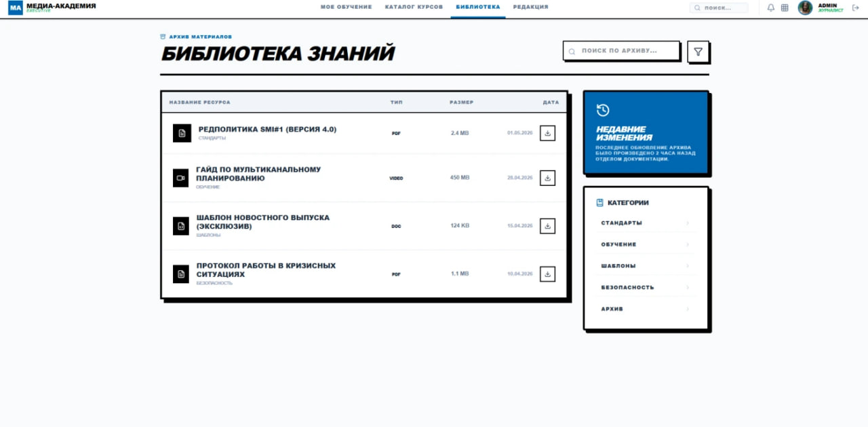Click the magnifier icon in top search
868x427 pixels.
698,8
